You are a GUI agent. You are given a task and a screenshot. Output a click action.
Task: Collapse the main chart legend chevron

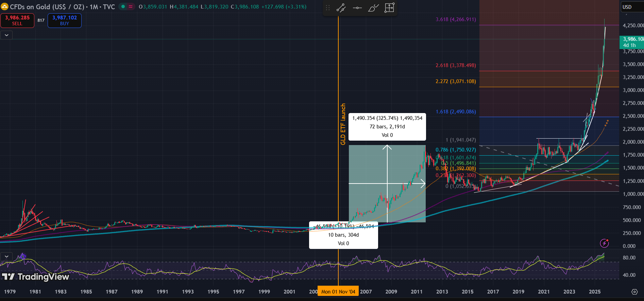click(x=6, y=35)
